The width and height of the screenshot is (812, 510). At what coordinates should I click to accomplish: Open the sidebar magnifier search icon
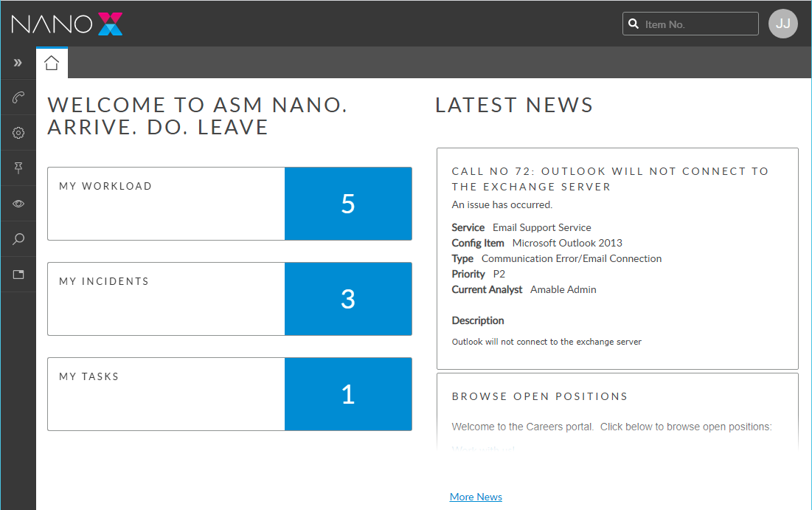pos(18,239)
